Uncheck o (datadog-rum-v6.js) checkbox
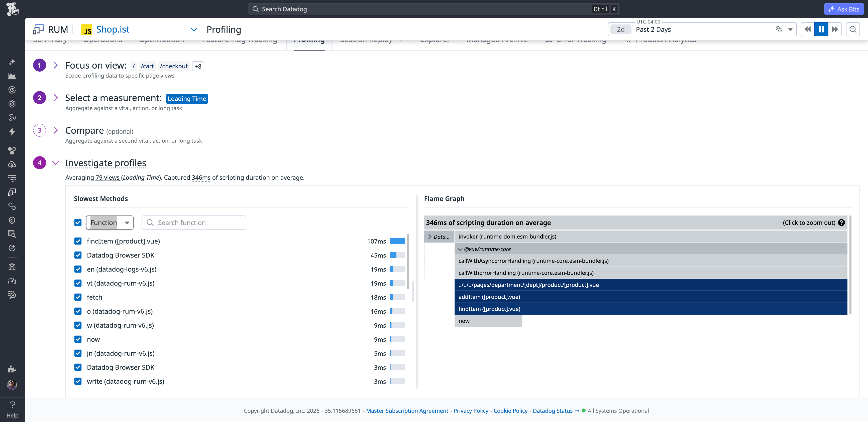Viewport: 868px width, 422px height. (x=78, y=311)
